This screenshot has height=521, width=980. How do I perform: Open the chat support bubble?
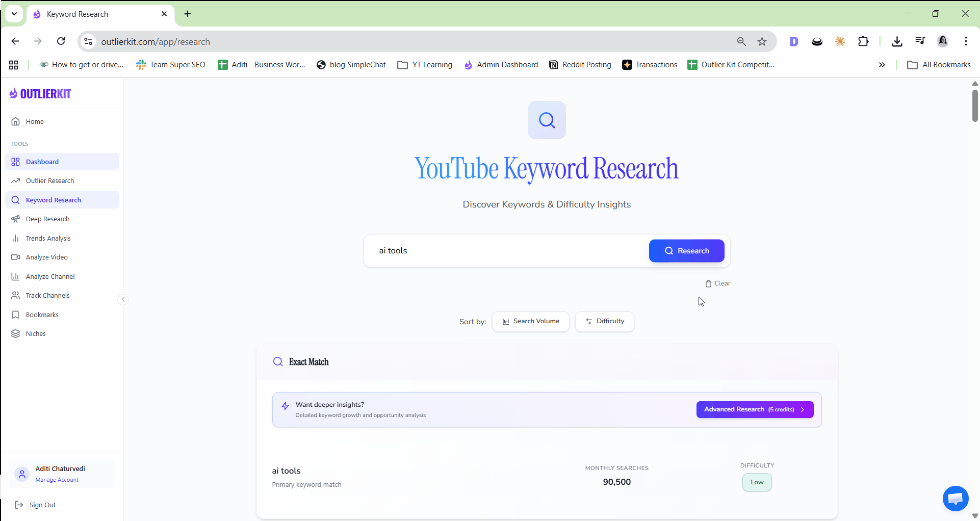point(955,499)
